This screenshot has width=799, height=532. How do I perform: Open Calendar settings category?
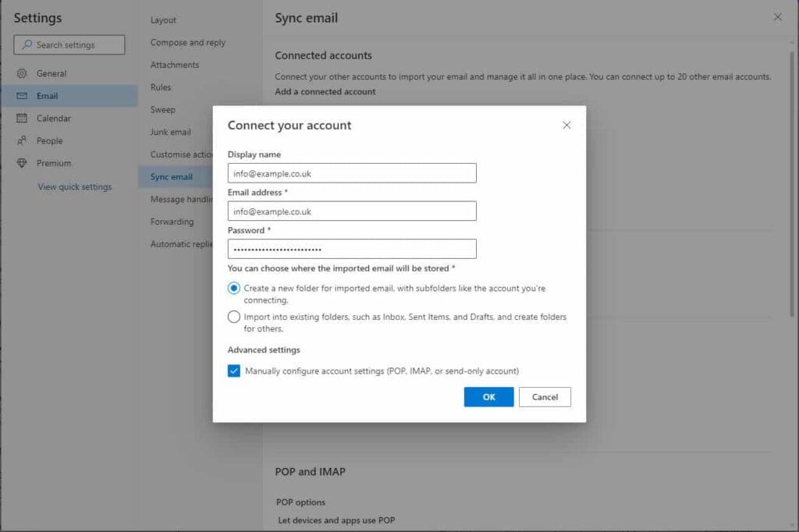click(69, 119)
